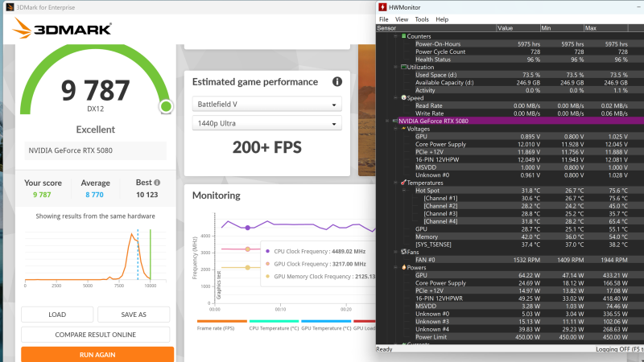Click the blue GPU Temperature legend bar
The image size is (644, 362).
326,321
